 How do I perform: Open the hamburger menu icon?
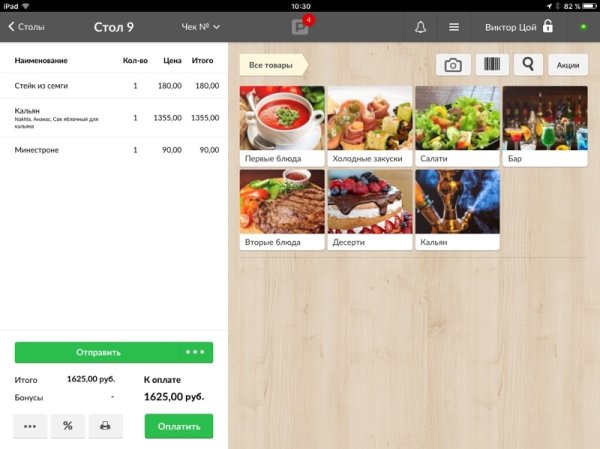pyautogui.click(x=454, y=27)
